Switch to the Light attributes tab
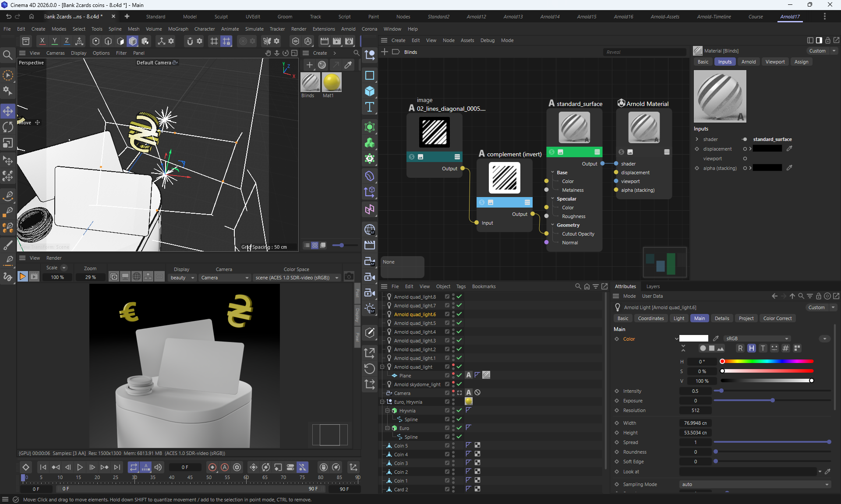 click(x=678, y=318)
